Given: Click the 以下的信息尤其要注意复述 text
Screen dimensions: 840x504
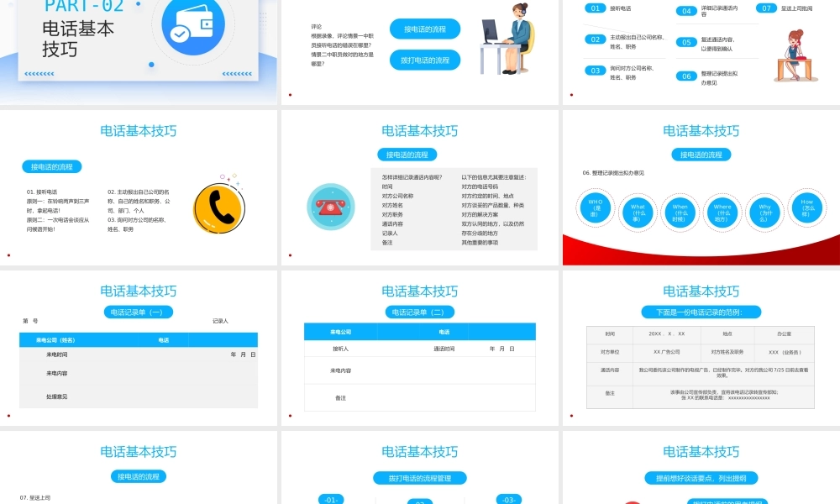Looking at the screenshot, I should point(493,177).
